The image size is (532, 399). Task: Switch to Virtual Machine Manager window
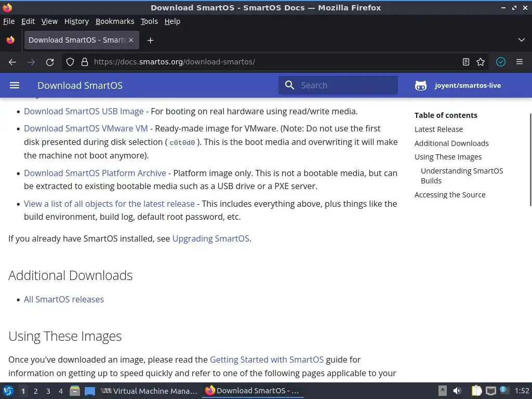pyautogui.click(x=149, y=391)
